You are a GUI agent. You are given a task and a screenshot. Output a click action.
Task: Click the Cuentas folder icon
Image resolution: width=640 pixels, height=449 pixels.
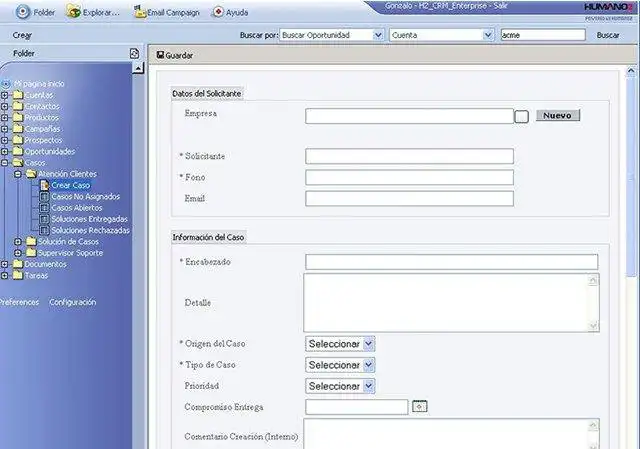tap(18, 95)
